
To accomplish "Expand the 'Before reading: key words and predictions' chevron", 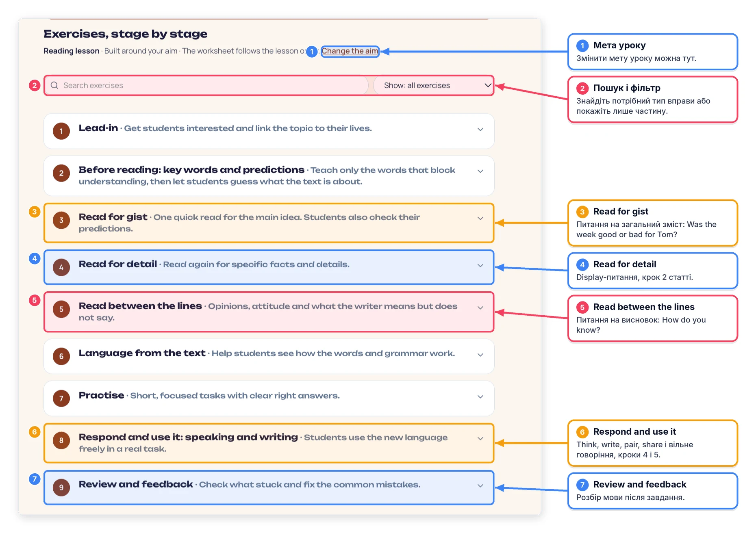I will pyautogui.click(x=480, y=171).
